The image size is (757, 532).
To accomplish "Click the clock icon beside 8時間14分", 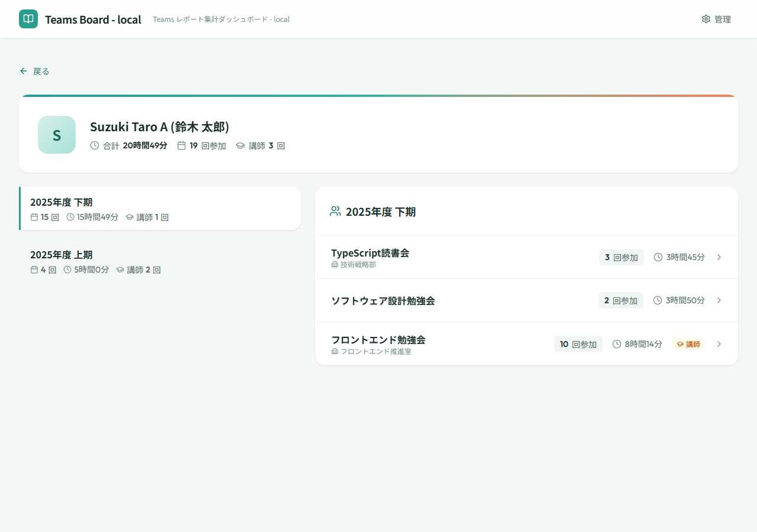I will [x=617, y=344].
